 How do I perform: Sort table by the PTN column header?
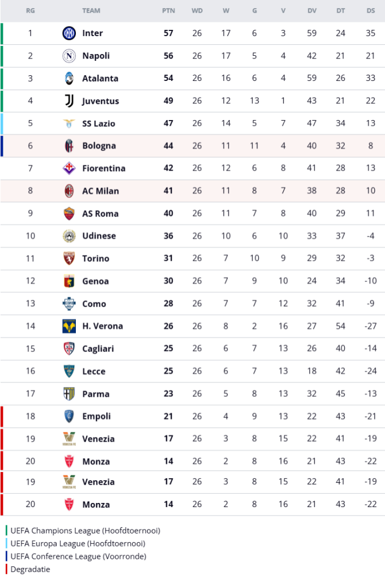168,10
